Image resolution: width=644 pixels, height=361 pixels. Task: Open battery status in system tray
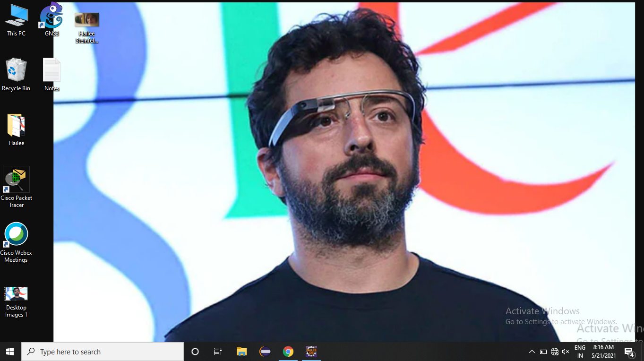(543, 352)
